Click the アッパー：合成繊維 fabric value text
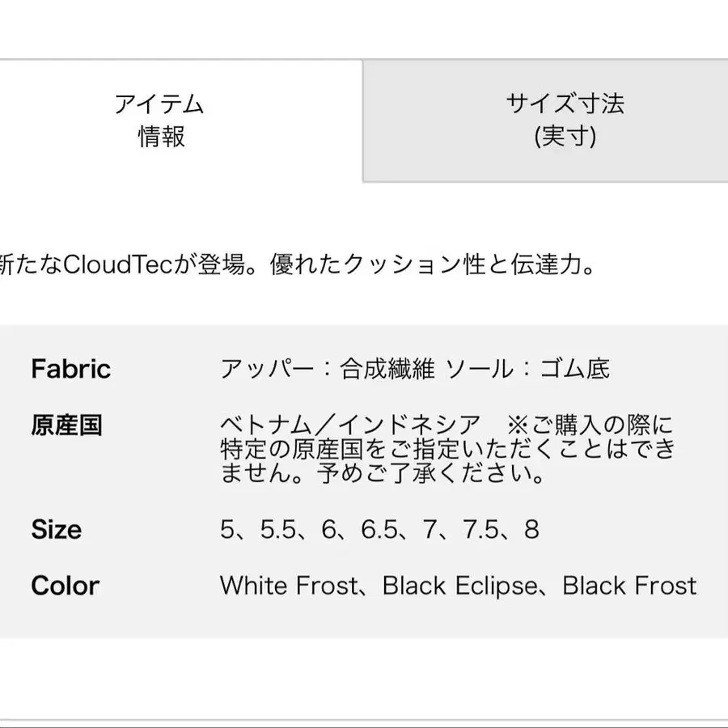 328,369
